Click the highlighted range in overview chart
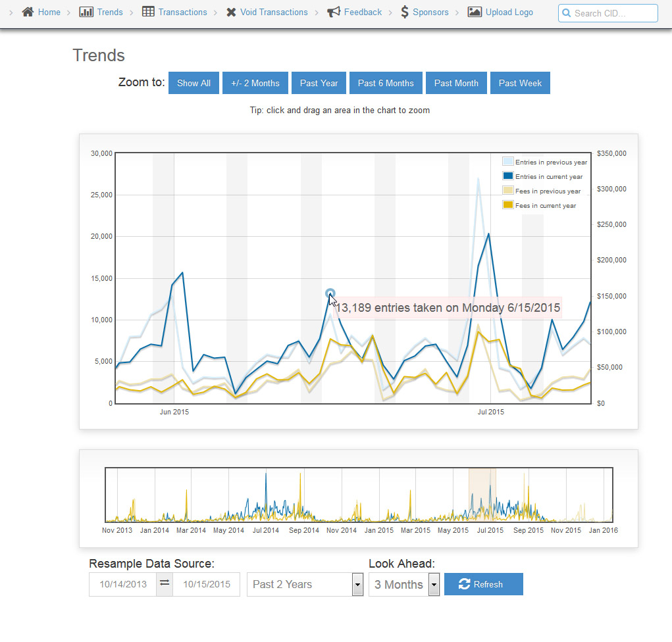This screenshot has width=672, height=642. coord(482,495)
